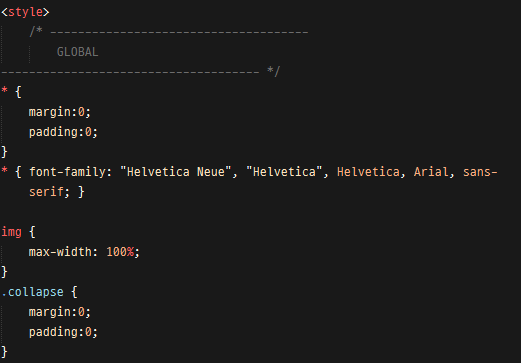Click the quoted "Helvetica" font string
The image size is (521, 363).
(x=284, y=172)
